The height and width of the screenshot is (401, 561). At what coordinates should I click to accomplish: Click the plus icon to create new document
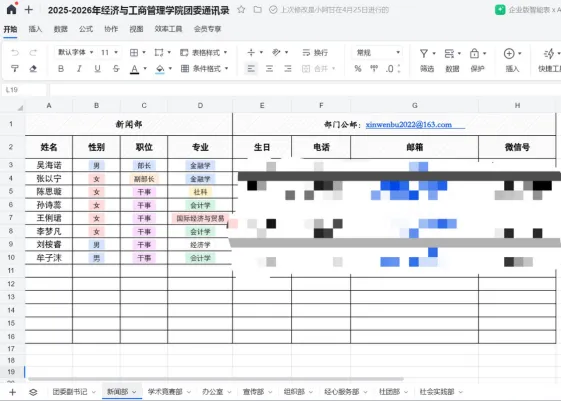29,10
